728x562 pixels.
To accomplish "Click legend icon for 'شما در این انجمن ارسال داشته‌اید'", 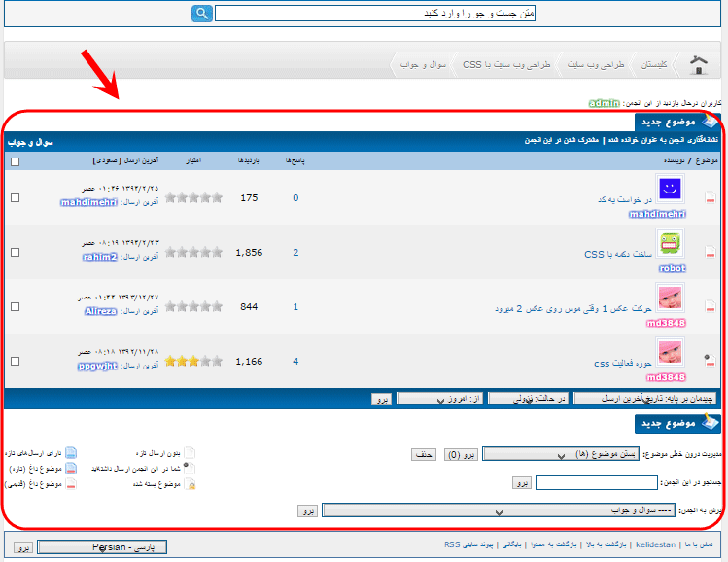I will pyautogui.click(x=190, y=469).
